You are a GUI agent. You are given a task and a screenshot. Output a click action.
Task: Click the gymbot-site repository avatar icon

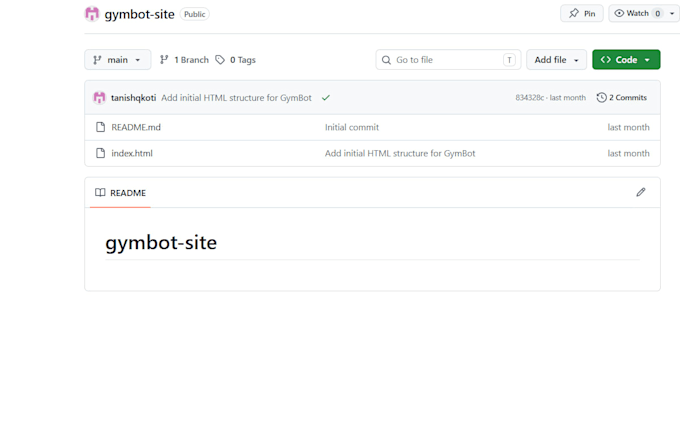[x=92, y=14]
